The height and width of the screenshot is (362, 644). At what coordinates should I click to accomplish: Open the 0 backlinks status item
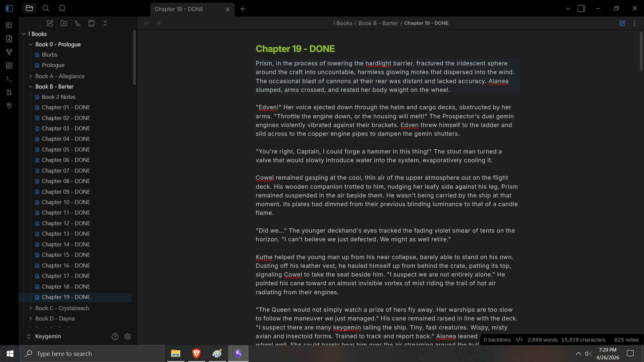(x=497, y=340)
